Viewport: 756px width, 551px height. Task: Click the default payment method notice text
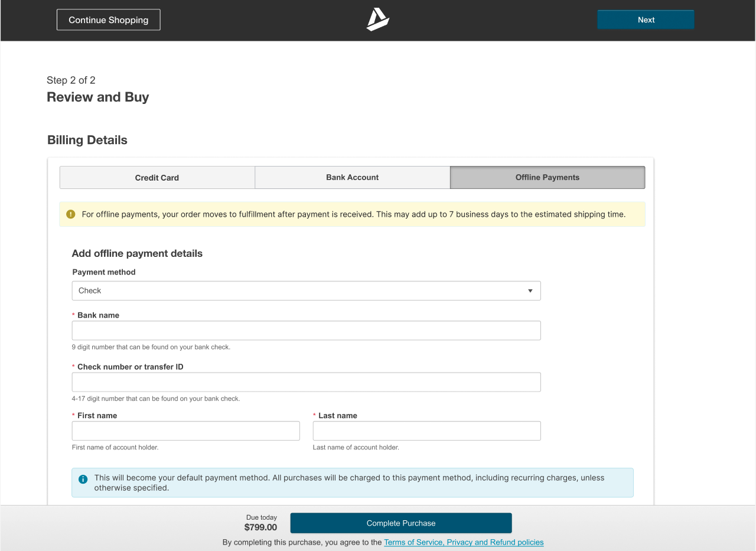349,482
